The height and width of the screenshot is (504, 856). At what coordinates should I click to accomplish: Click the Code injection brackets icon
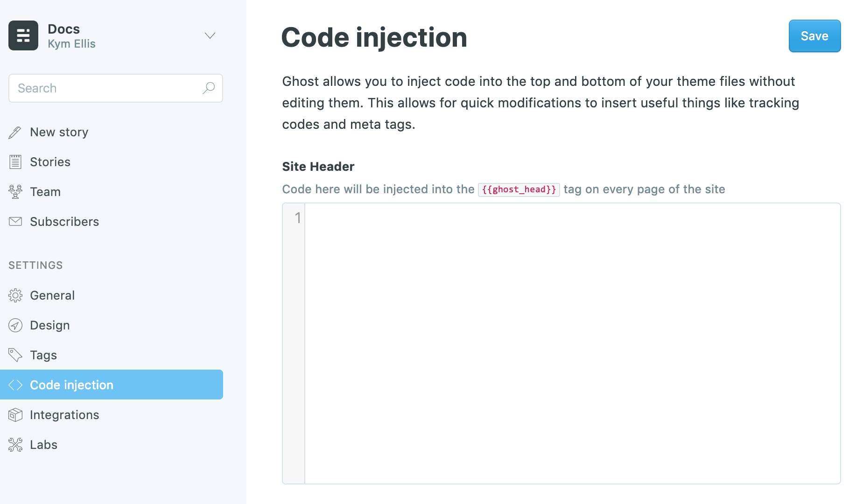pyautogui.click(x=15, y=385)
